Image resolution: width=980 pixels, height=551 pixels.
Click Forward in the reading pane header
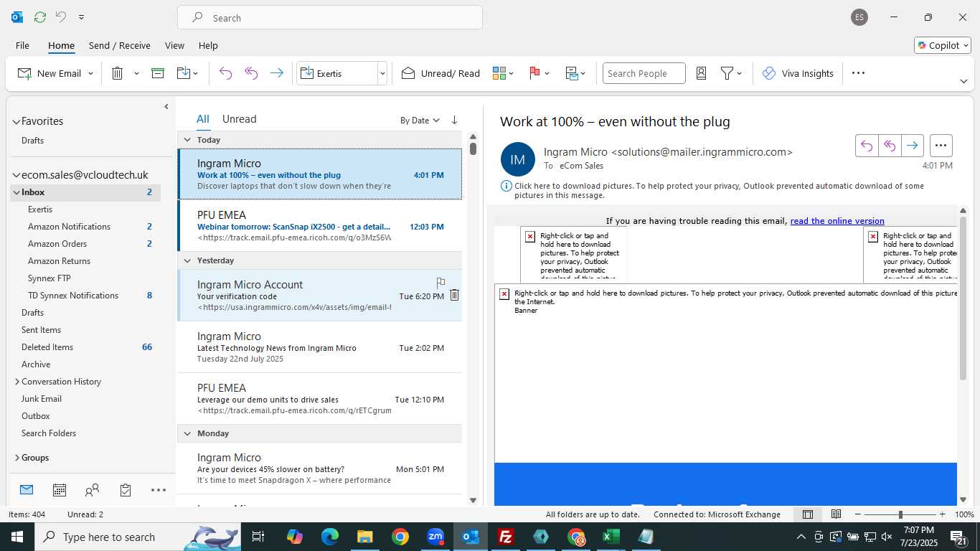point(912,146)
